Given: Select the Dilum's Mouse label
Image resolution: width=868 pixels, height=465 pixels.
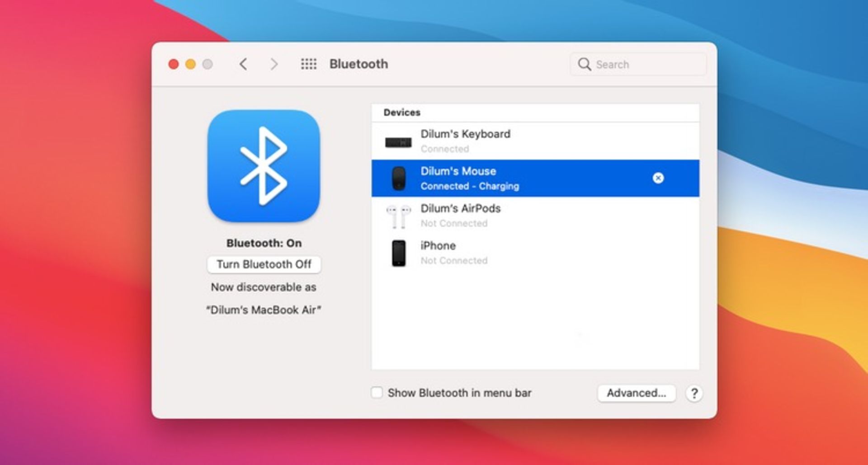Looking at the screenshot, I should (x=458, y=171).
